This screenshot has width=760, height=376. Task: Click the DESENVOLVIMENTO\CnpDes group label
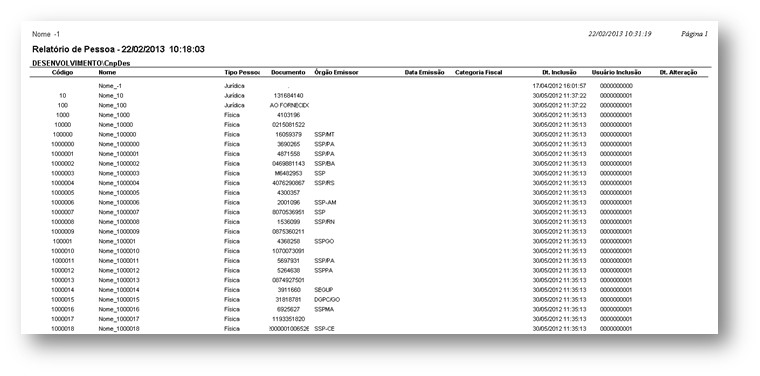pyautogui.click(x=81, y=63)
